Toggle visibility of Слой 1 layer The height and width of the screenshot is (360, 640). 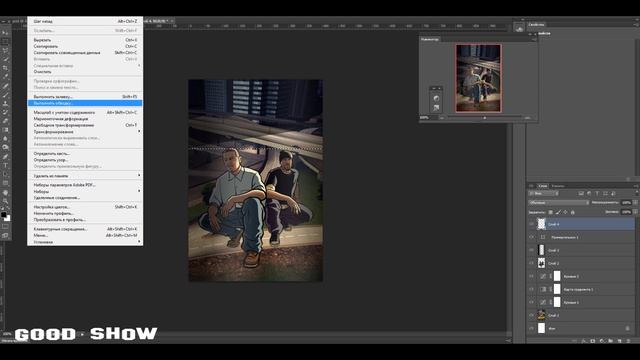coord(531,316)
